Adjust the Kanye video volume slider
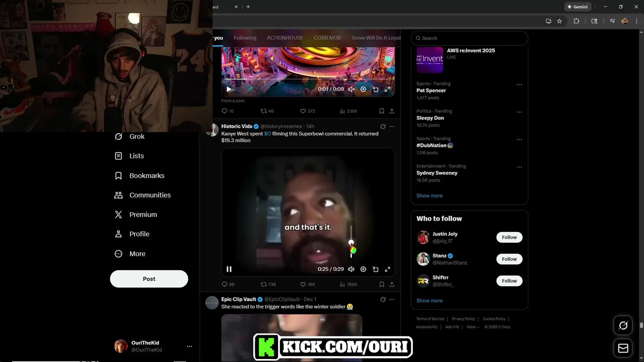 pos(351,241)
